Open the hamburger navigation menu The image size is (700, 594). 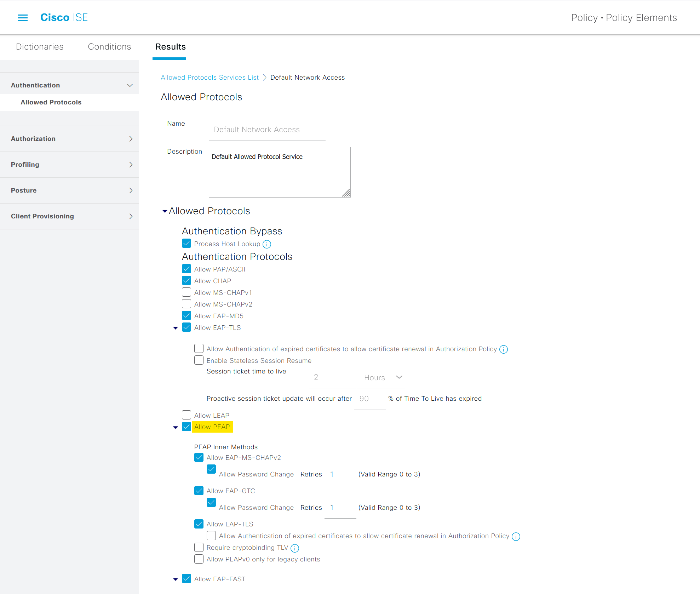pos(23,17)
